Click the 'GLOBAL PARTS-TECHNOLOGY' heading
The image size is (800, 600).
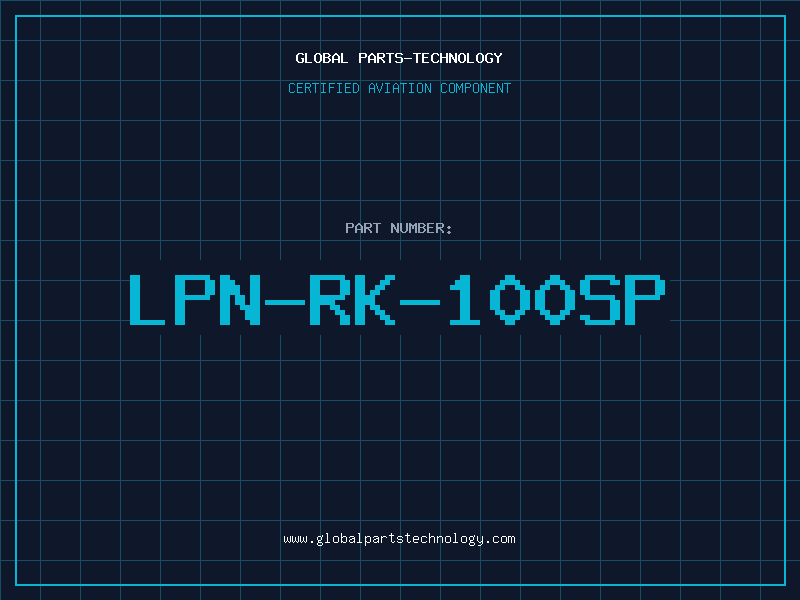point(399,58)
